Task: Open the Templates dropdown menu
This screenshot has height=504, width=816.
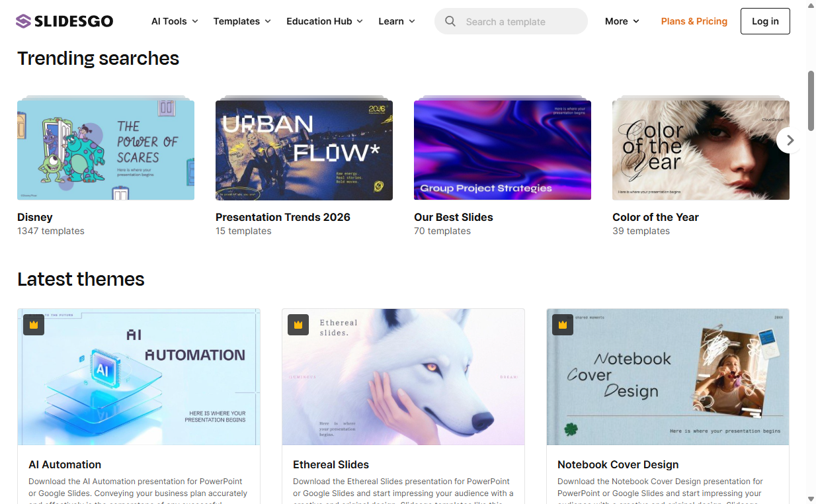Action: coord(242,21)
